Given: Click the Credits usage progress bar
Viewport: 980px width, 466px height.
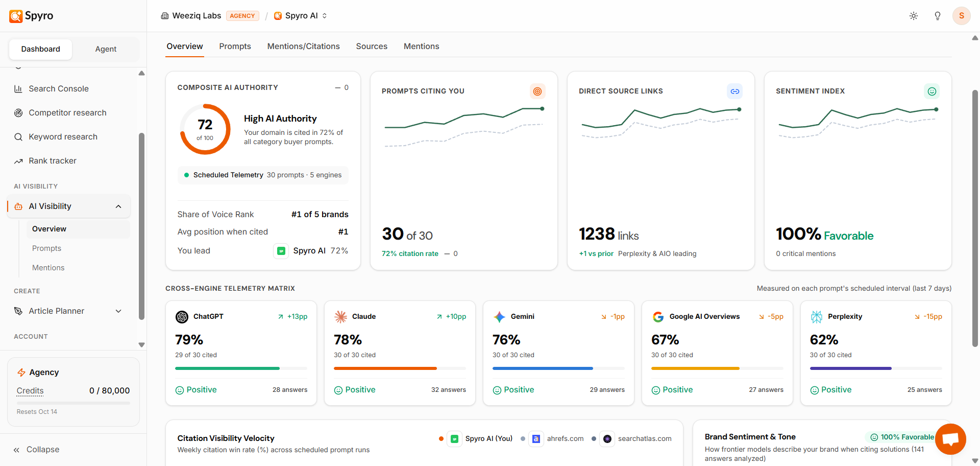Looking at the screenshot, I should coord(73,403).
